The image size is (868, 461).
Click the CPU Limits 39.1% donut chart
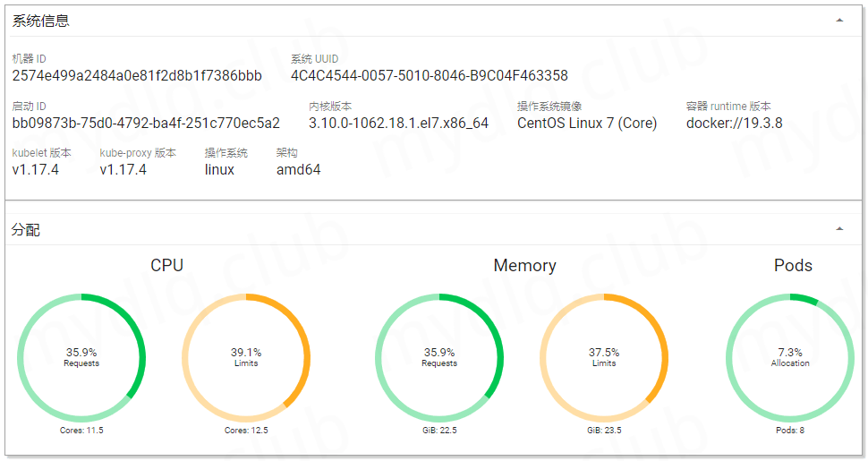pos(246,357)
